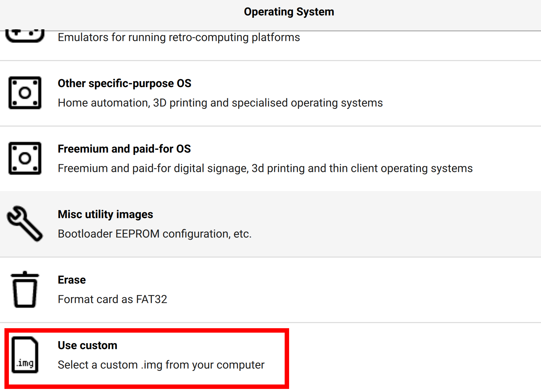This screenshot has height=392, width=541.
Task: Choose the Use custom option title
Action: 87,345
